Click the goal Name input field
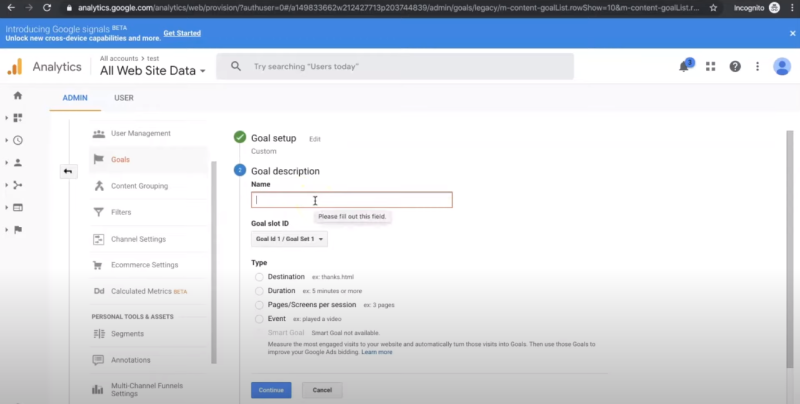800x404 pixels. (351, 200)
